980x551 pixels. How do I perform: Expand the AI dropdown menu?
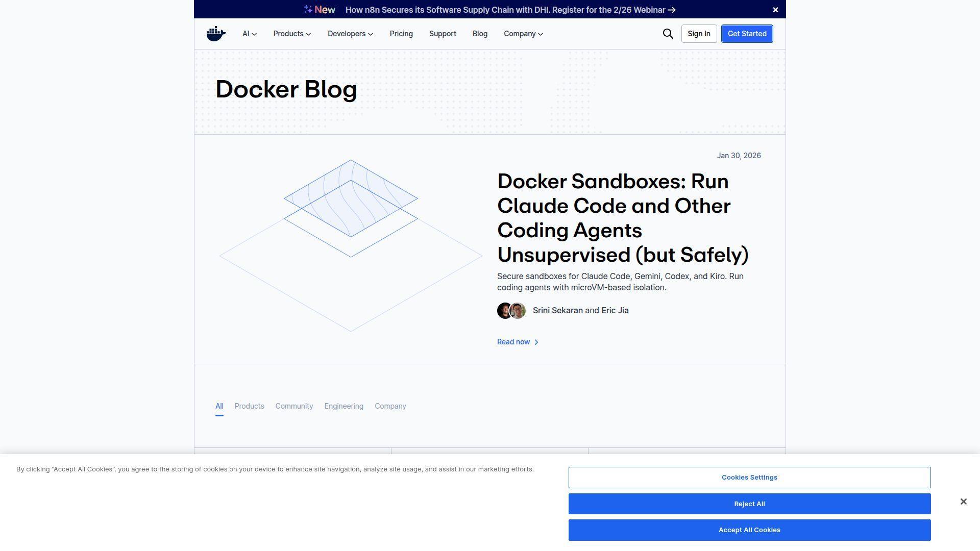[249, 34]
